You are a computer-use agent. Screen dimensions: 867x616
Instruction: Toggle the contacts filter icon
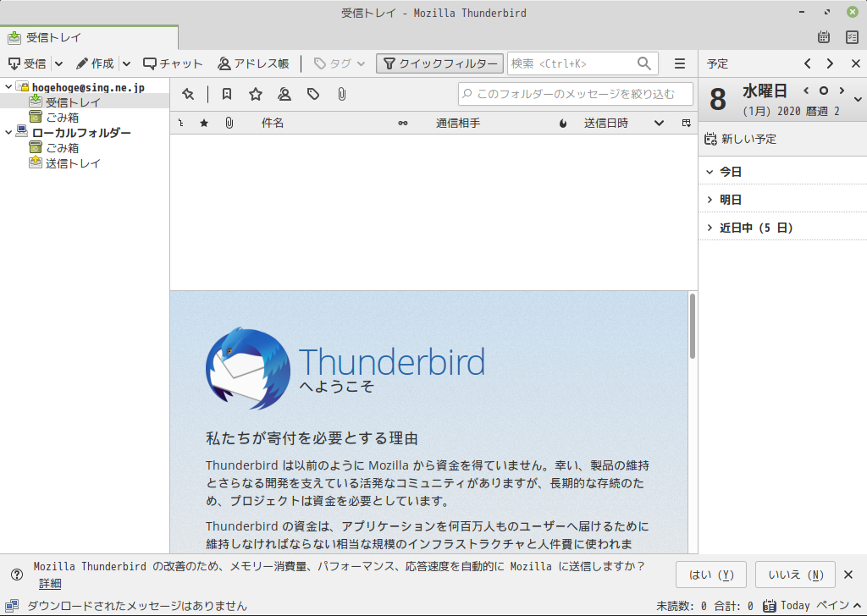click(x=284, y=95)
